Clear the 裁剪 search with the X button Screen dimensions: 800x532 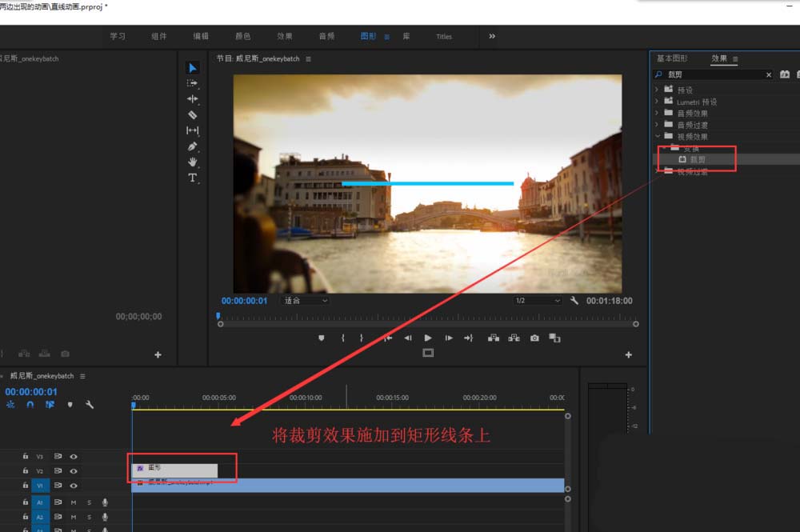[769, 74]
